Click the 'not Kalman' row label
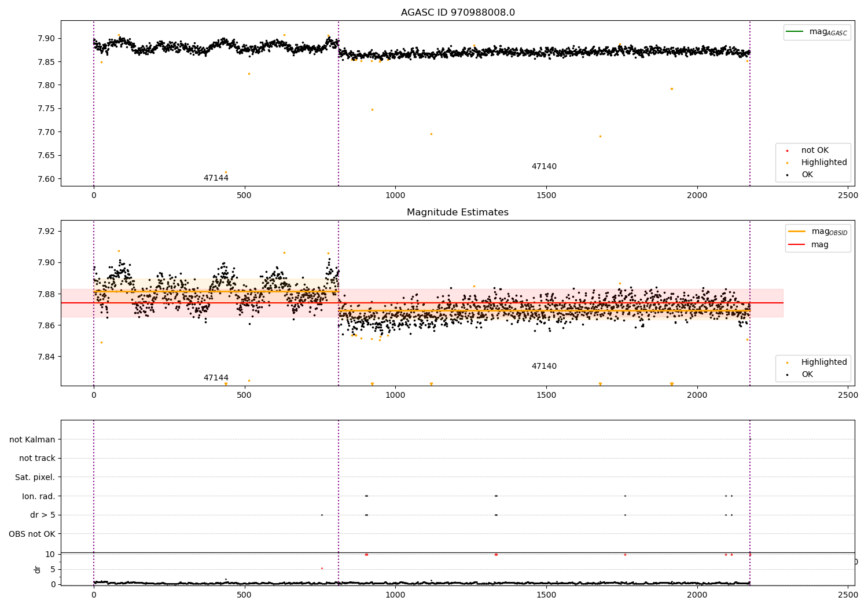868x608 pixels. [x=32, y=439]
